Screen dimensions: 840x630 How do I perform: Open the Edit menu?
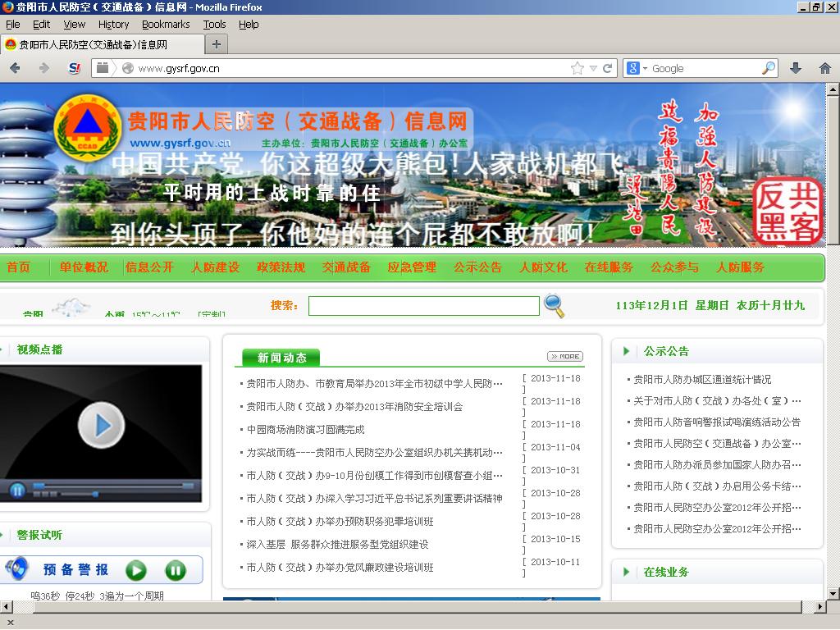pos(41,24)
